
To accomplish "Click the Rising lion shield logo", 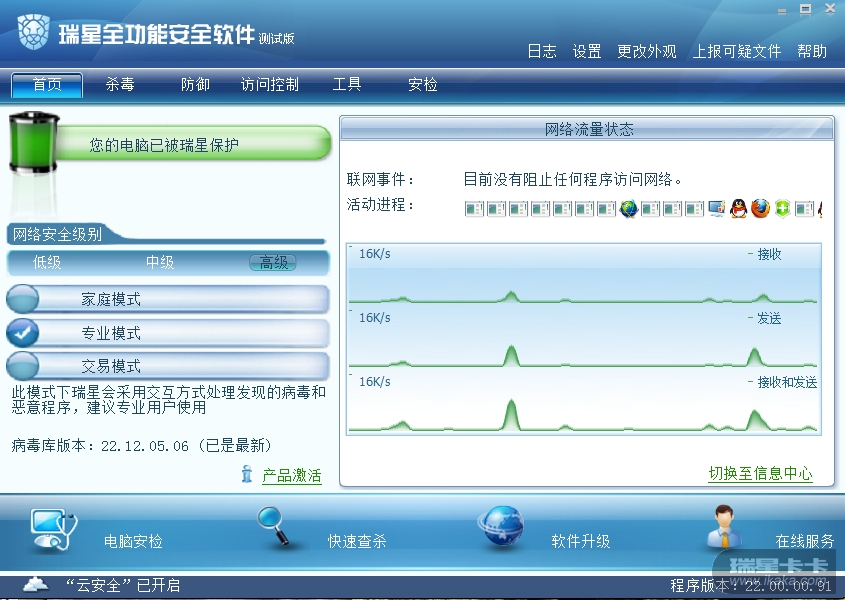I will 33,31.
